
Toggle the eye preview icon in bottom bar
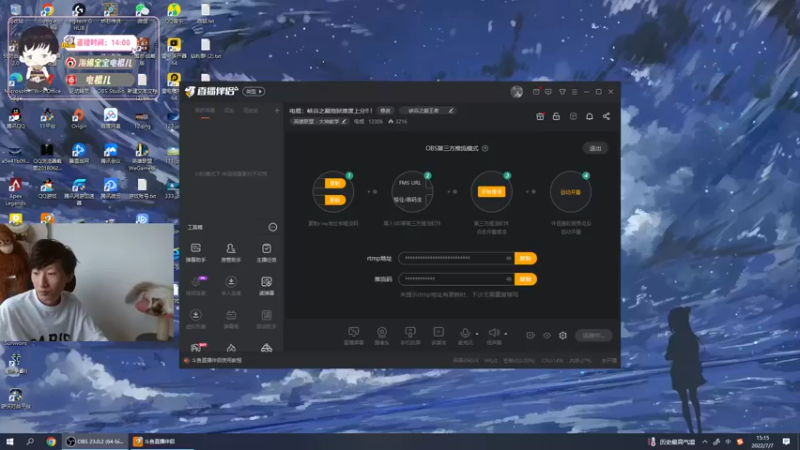[x=547, y=335]
